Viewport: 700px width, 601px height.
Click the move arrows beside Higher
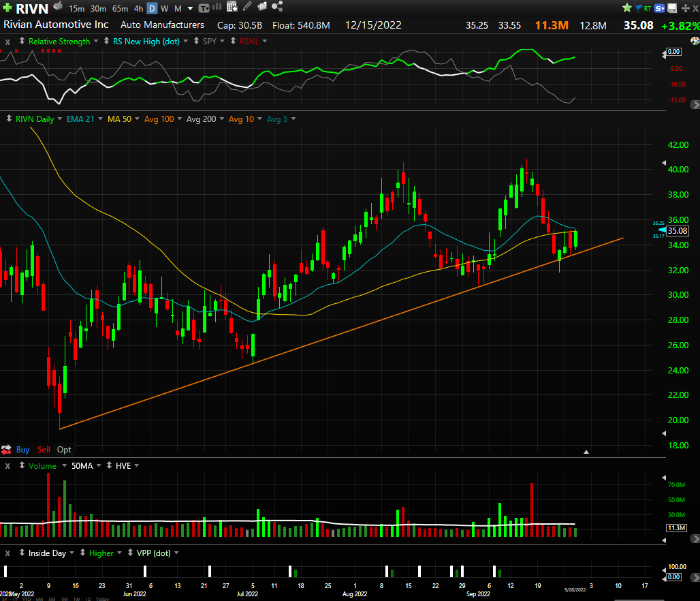(82, 553)
